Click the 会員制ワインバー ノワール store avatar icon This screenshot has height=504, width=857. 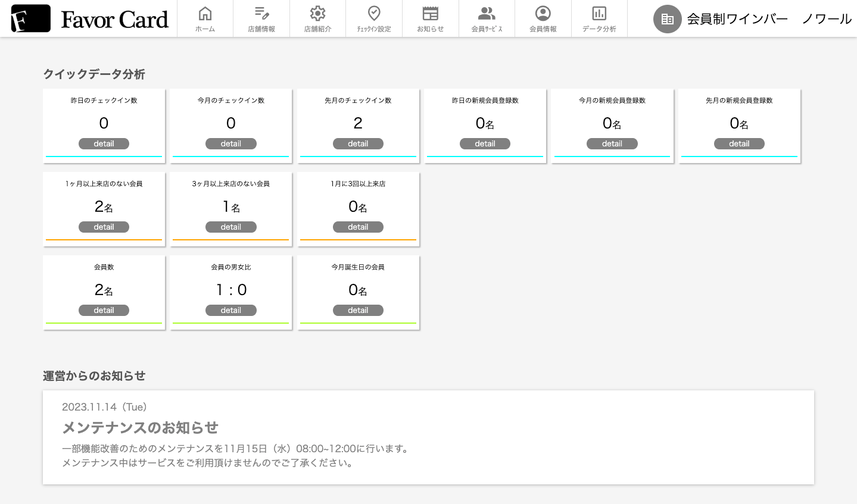coord(667,19)
